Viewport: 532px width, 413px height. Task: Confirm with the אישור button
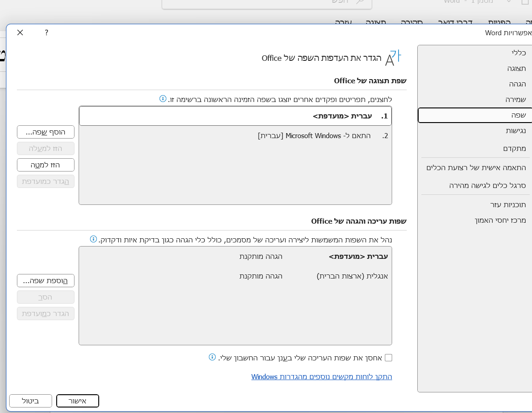78,401
